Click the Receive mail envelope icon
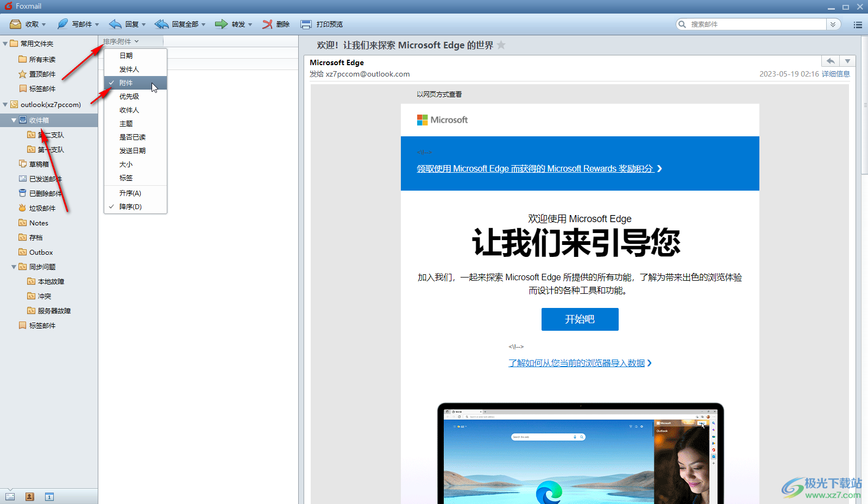 point(16,24)
